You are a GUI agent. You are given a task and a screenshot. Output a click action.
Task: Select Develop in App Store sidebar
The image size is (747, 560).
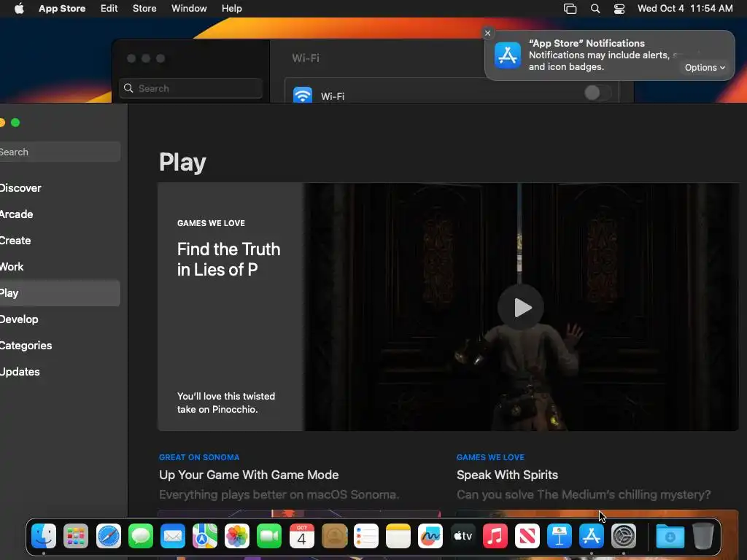pos(58,319)
